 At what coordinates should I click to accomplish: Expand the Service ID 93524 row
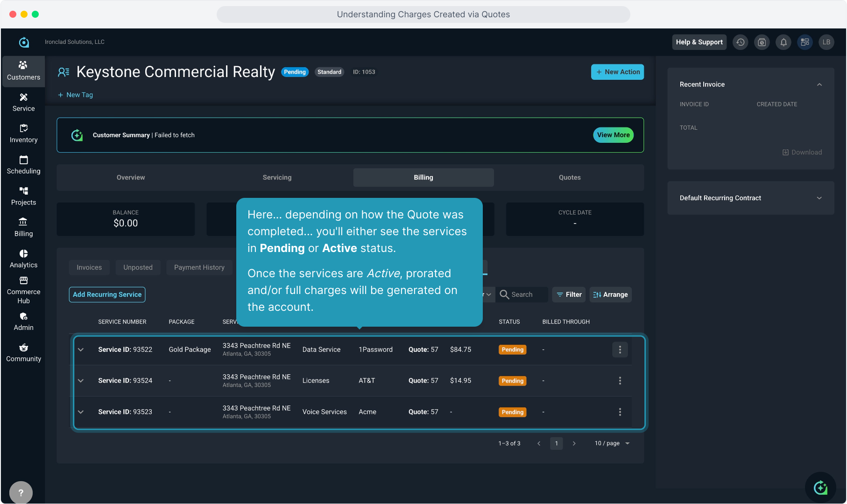pyautogui.click(x=81, y=381)
